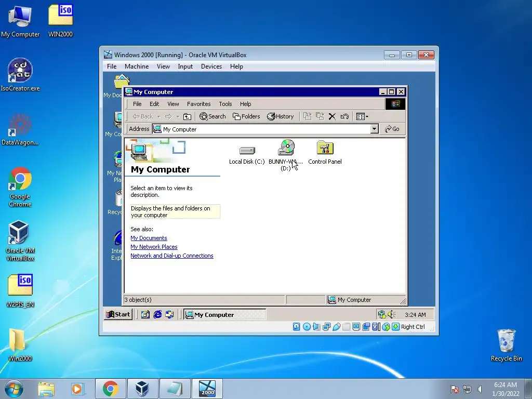This screenshot has height=399, width=532.
Task: Click the Right Ctrl host key label
Action: pyautogui.click(x=413, y=327)
